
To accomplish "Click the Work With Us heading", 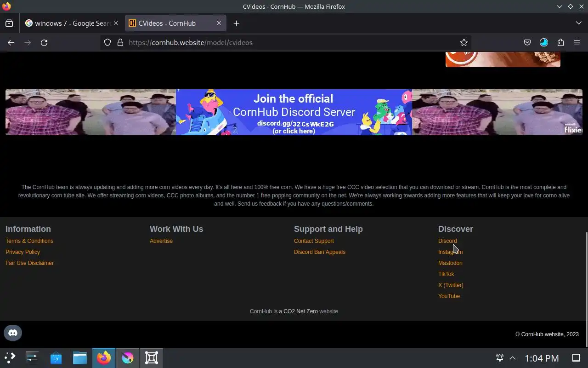I will (x=176, y=229).
